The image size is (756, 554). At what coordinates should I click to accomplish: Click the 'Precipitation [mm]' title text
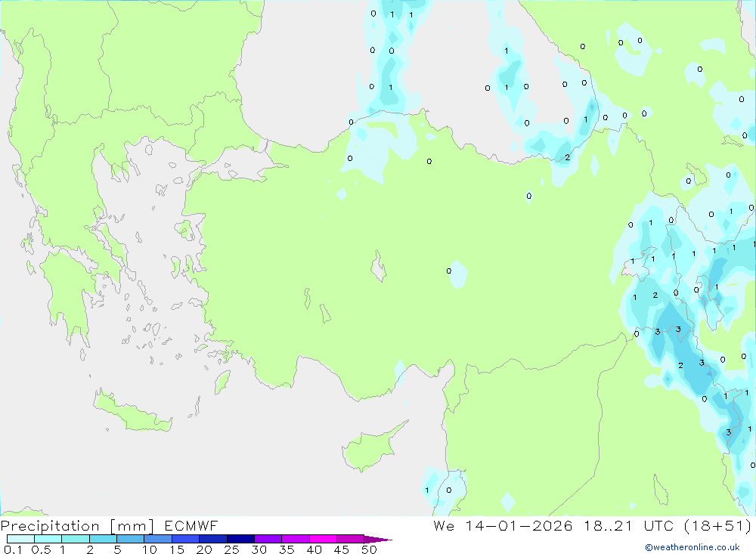[77, 526]
